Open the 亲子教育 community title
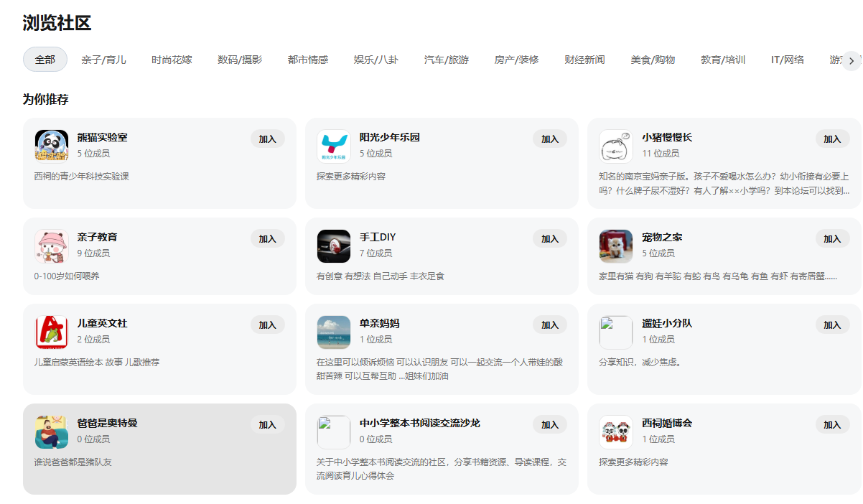Image resolution: width=863 pixels, height=504 pixels. pyautogui.click(x=98, y=237)
